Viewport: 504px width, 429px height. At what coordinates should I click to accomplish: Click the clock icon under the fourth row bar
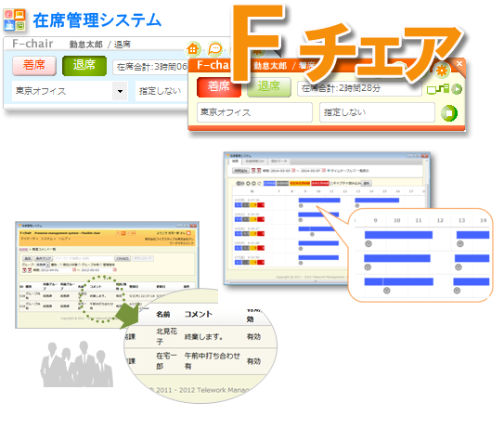(x=301, y=249)
